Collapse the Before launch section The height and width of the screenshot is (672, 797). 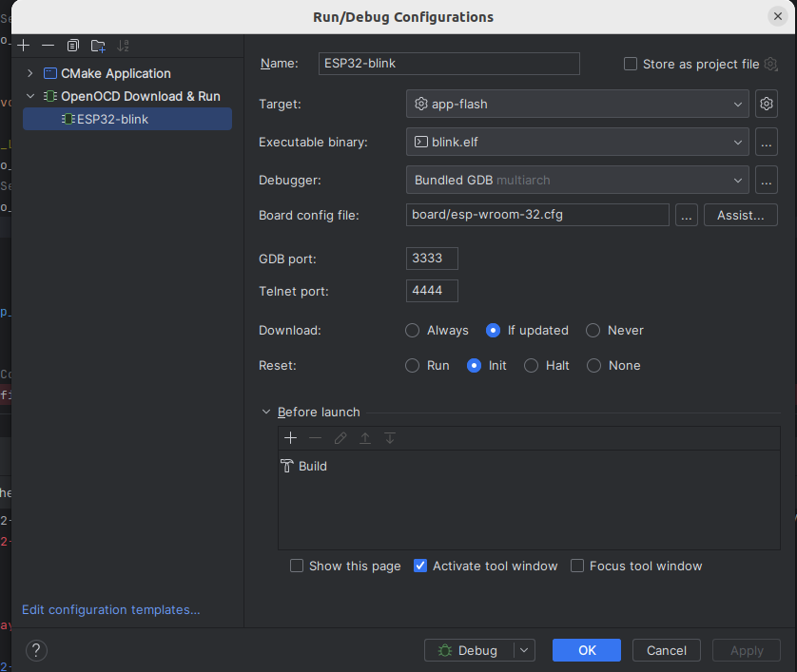tap(266, 412)
